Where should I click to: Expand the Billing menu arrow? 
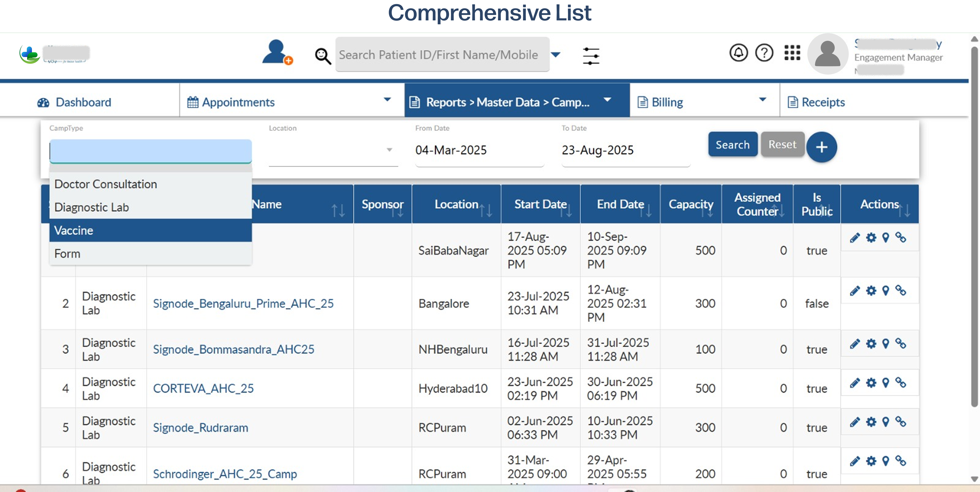tap(762, 100)
